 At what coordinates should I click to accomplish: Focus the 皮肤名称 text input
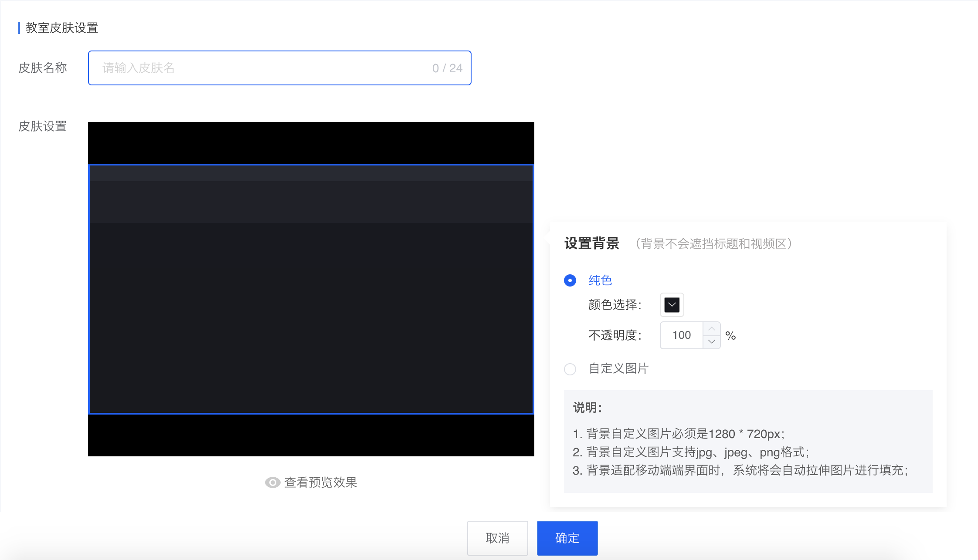click(x=261, y=68)
